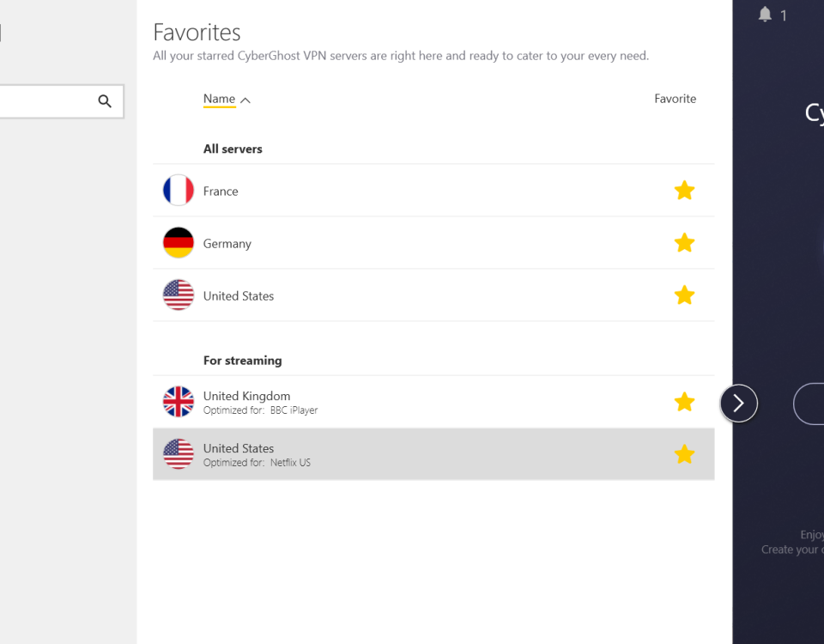Select the United States Netflix US server row
The image size is (824, 644).
(x=386, y=454)
